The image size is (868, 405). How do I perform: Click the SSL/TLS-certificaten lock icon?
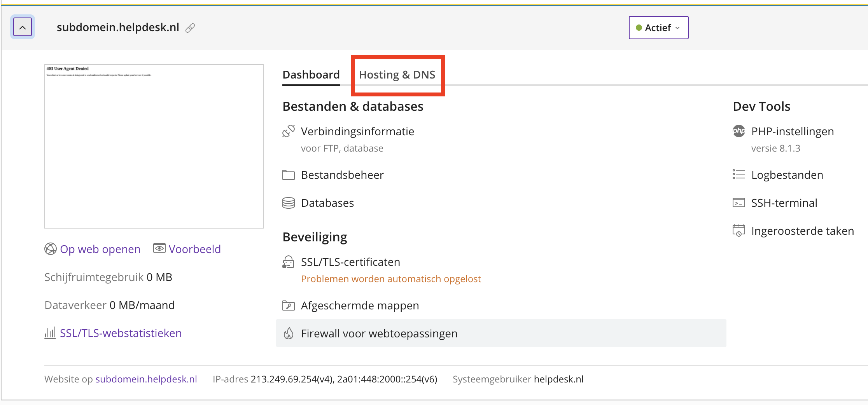click(x=289, y=262)
